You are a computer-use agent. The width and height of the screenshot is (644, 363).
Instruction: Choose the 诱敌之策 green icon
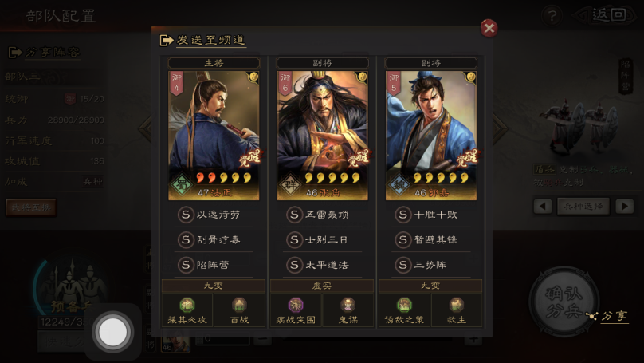tap(404, 305)
